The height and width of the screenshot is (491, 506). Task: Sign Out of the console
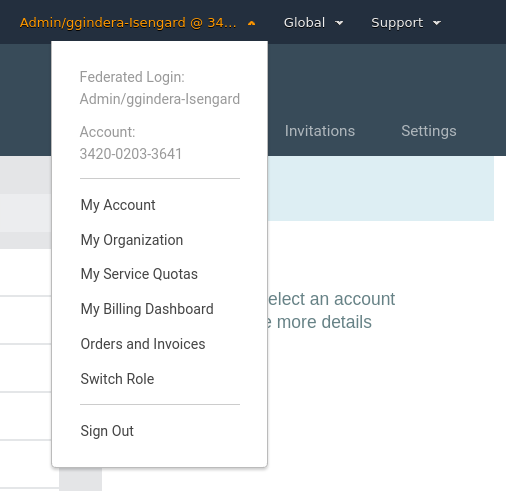click(107, 431)
